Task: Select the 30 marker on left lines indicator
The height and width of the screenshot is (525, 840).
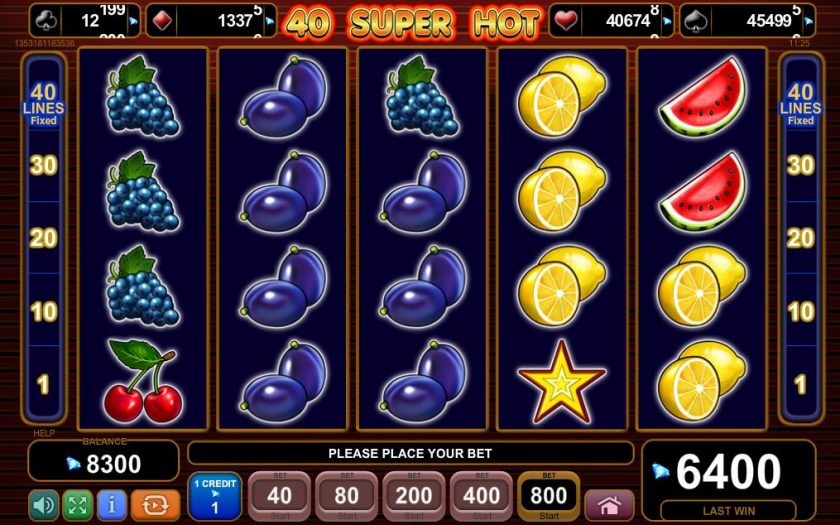Action: click(43, 166)
